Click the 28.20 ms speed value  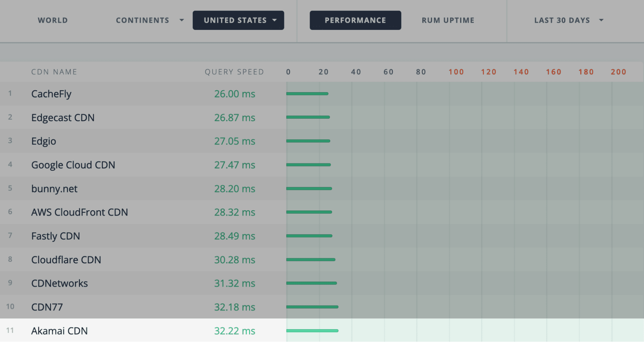[235, 189]
